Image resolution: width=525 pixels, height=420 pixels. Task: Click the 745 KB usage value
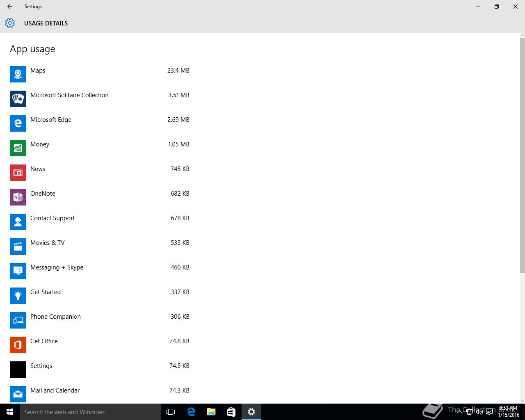(180, 169)
